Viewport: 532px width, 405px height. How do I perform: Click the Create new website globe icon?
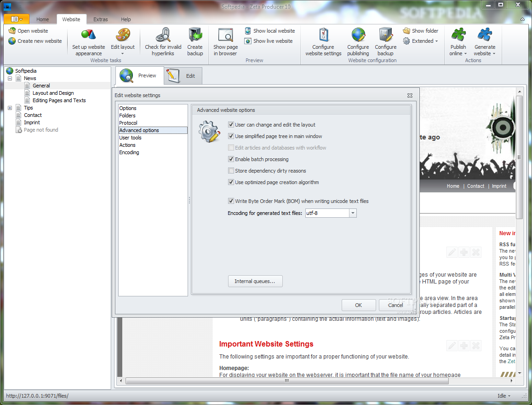[12, 41]
